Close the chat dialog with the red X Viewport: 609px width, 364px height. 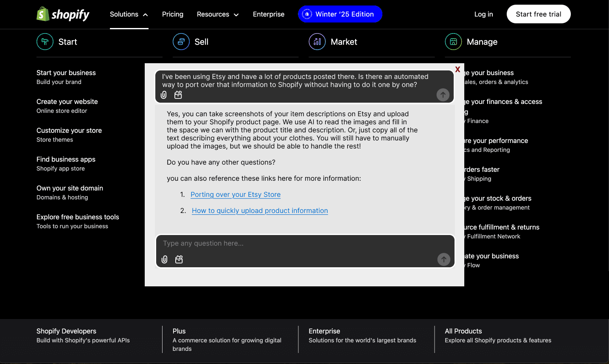tap(457, 69)
